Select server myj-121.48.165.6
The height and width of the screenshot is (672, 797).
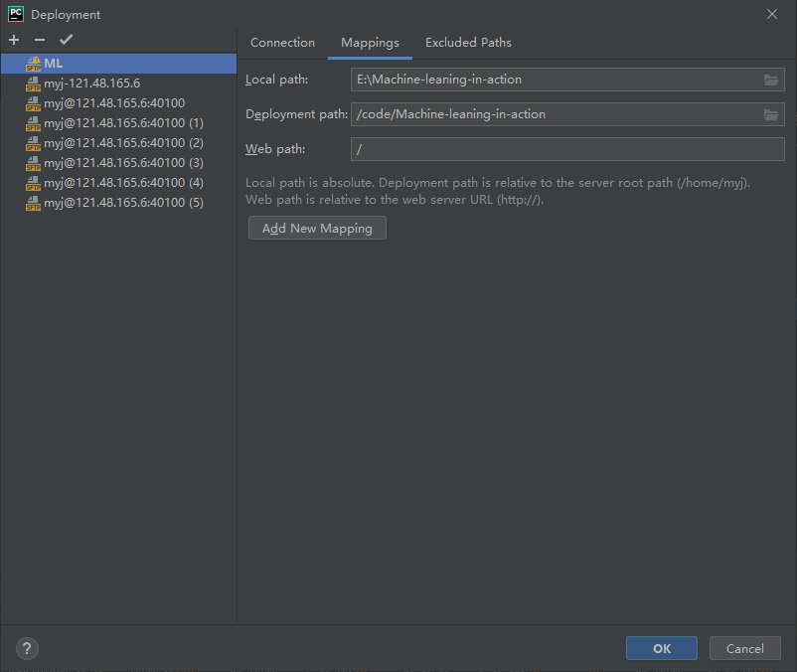[x=119, y=84]
